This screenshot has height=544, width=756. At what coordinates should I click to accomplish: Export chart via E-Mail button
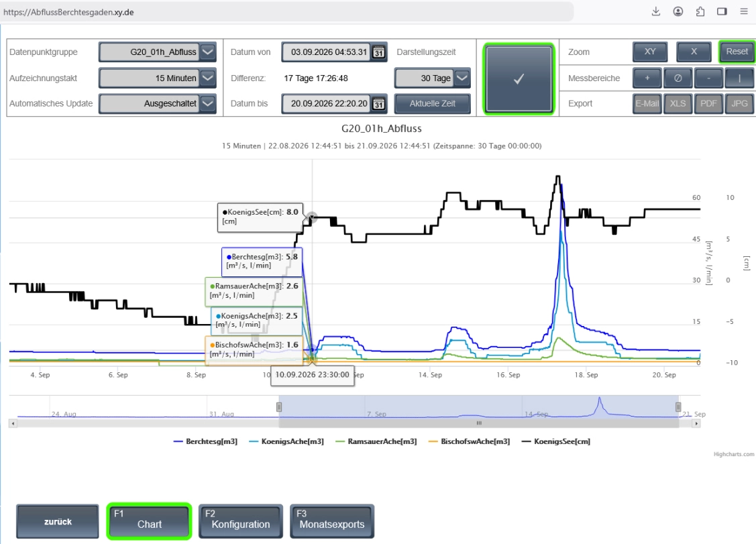coord(647,103)
